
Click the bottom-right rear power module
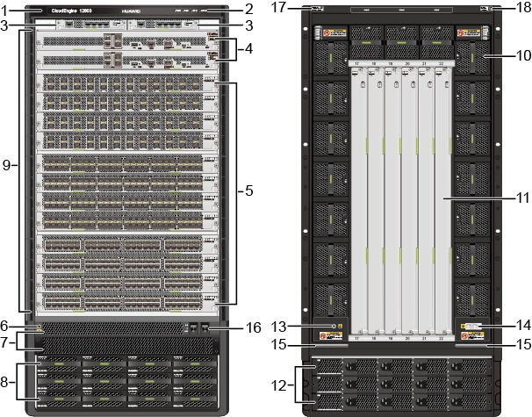[472, 399]
